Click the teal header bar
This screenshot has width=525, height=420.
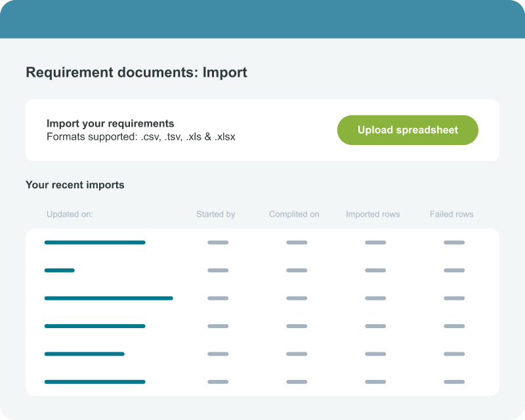pyautogui.click(x=262, y=19)
